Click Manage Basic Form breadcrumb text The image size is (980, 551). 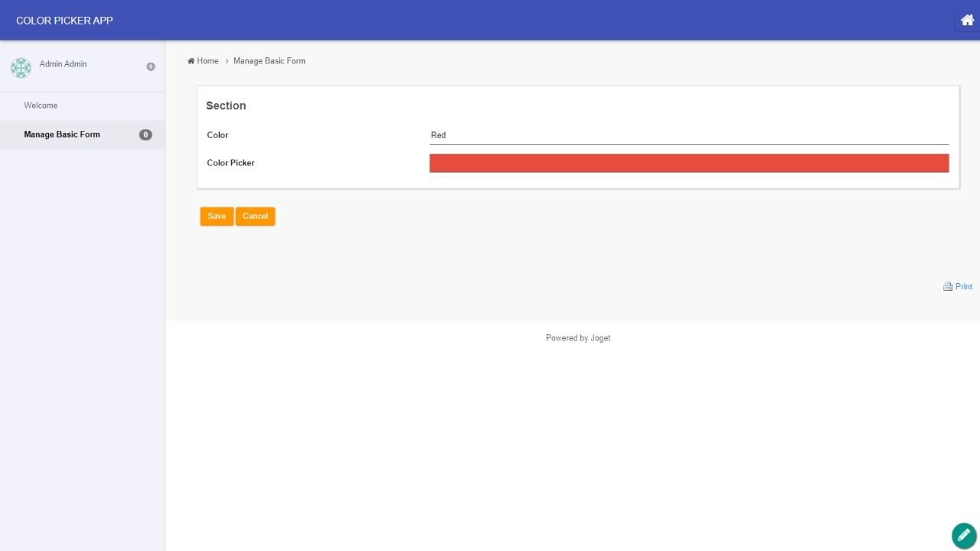tap(269, 61)
